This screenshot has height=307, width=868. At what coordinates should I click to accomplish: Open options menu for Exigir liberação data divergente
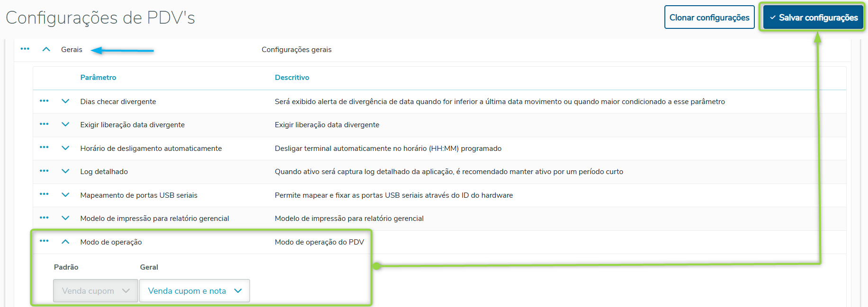(44, 124)
